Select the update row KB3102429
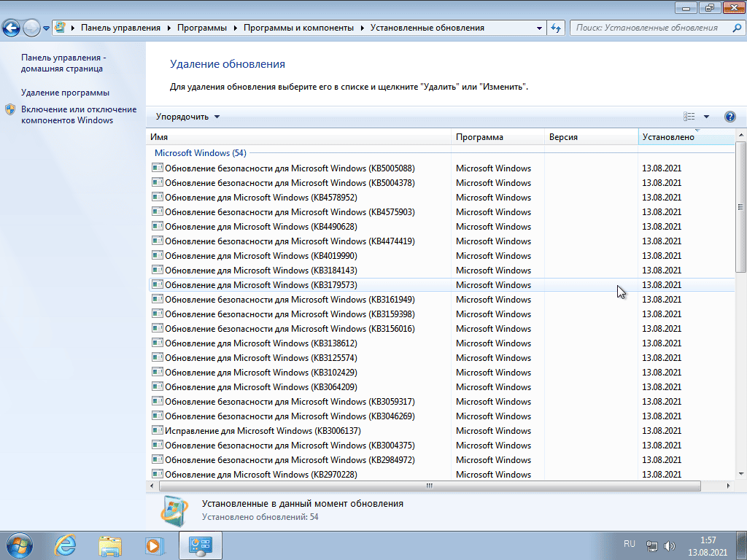Screen dimensions: 747x560 coord(441,373)
